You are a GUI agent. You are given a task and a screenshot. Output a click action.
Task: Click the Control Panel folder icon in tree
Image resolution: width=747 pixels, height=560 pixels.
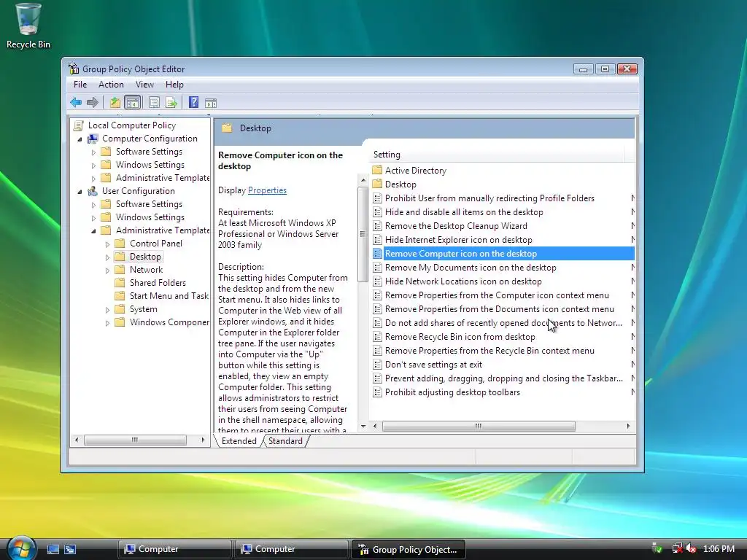click(x=120, y=244)
